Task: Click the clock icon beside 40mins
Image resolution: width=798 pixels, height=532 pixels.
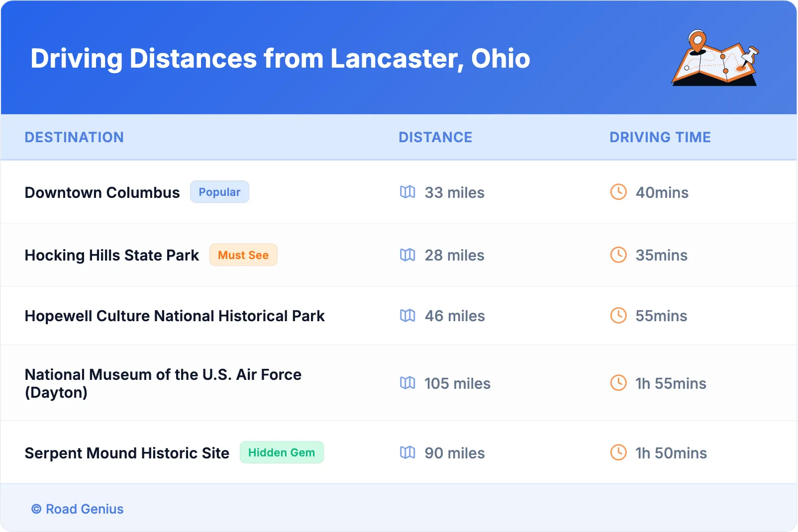Action: point(618,192)
